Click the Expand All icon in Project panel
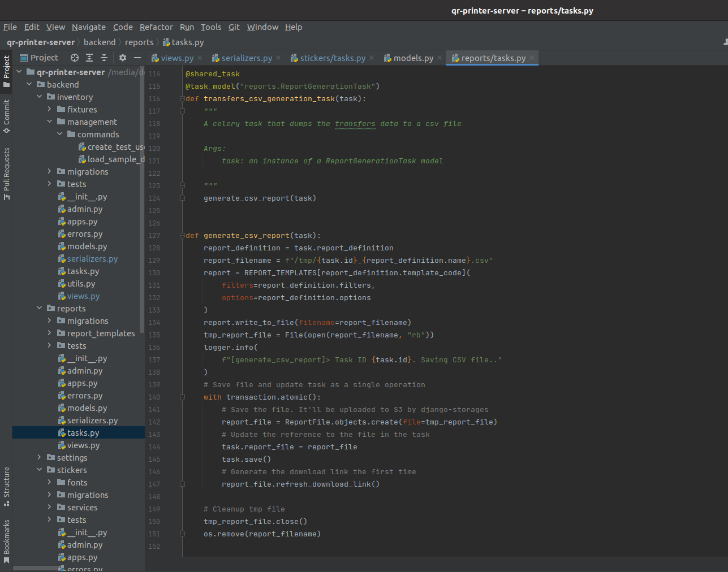Viewport: 728px width, 572px height. click(89, 58)
